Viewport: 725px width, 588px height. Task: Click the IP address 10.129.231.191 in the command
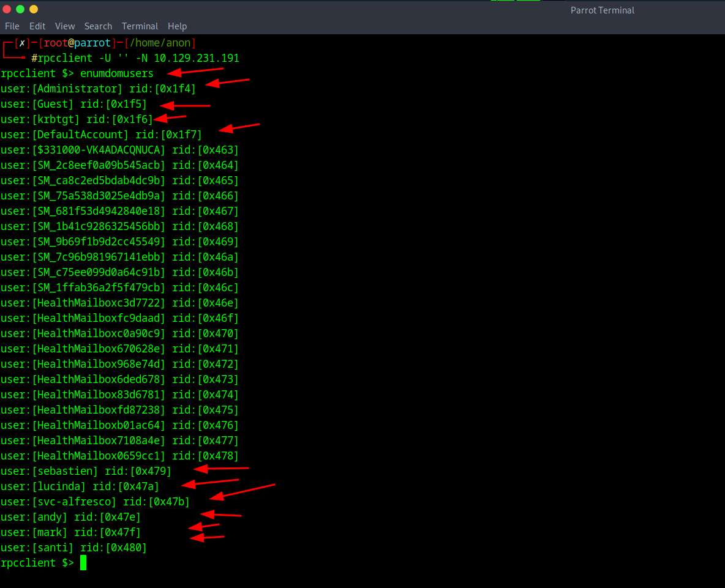[x=196, y=59]
